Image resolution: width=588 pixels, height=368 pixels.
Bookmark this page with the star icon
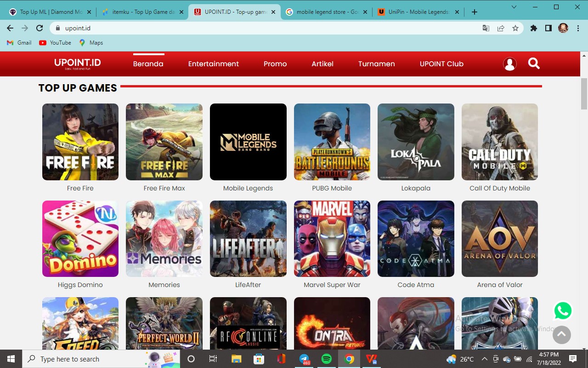[x=515, y=28]
